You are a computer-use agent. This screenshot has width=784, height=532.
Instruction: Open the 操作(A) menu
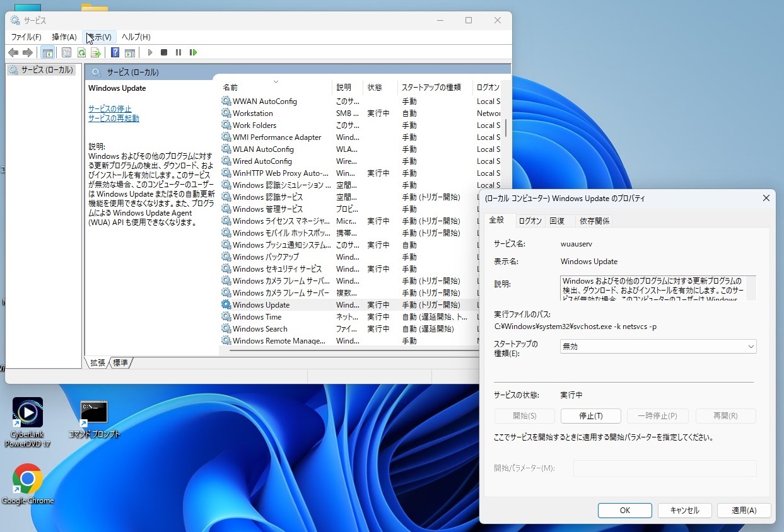point(64,37)
